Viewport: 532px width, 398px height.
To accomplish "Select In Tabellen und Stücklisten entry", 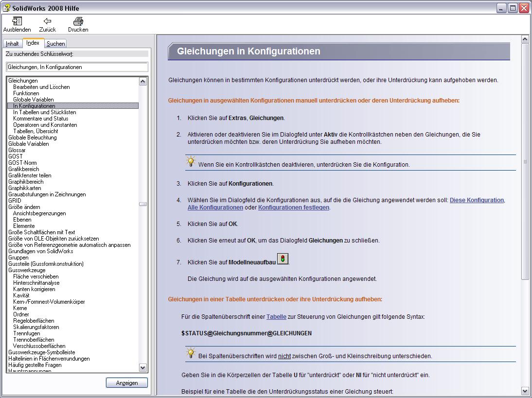I will pos(44,112).
